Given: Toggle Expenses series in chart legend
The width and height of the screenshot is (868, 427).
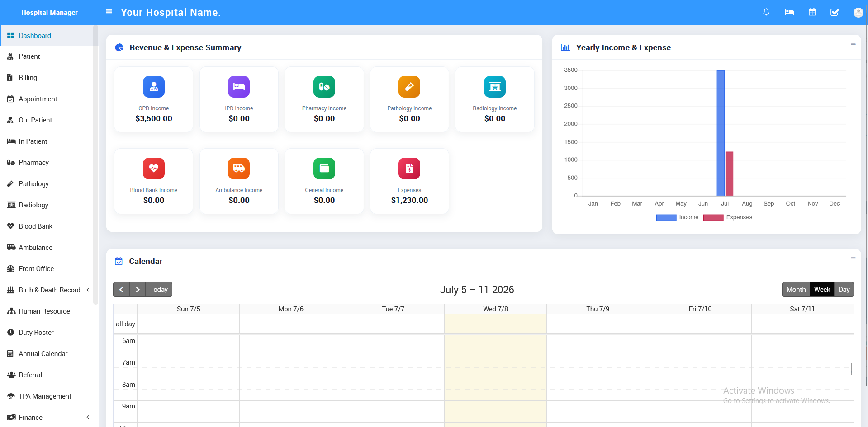Looking at the screenshot, I should coord(728,217).
